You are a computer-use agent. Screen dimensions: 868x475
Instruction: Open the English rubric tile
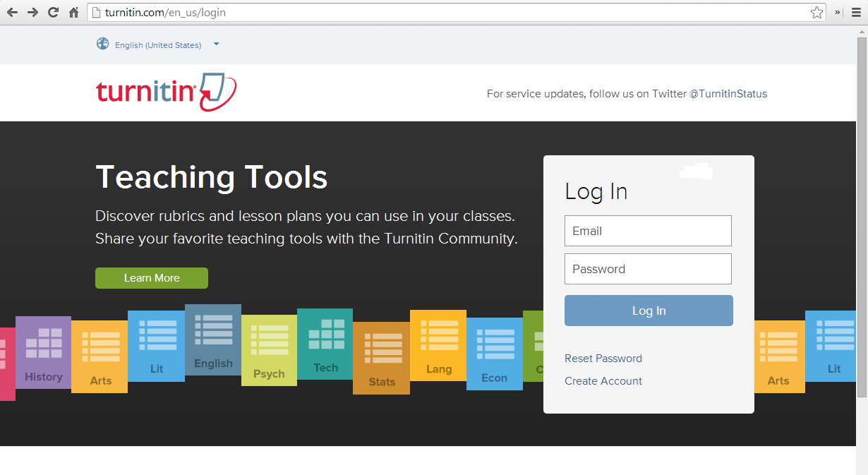pos(213,339)
